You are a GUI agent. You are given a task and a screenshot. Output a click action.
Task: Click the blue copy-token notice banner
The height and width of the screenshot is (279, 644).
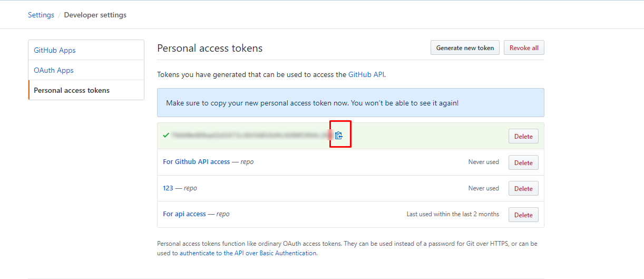pyautogui.click(x=350, y=103)
